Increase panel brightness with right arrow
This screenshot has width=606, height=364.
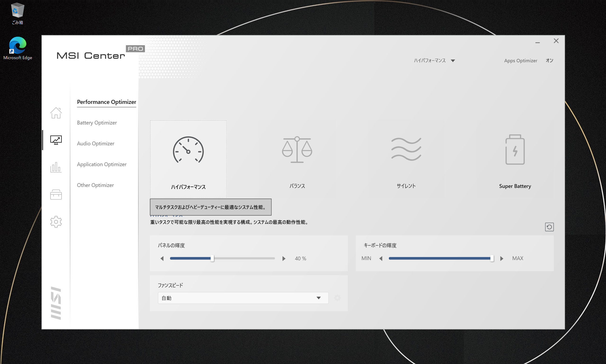284,258
